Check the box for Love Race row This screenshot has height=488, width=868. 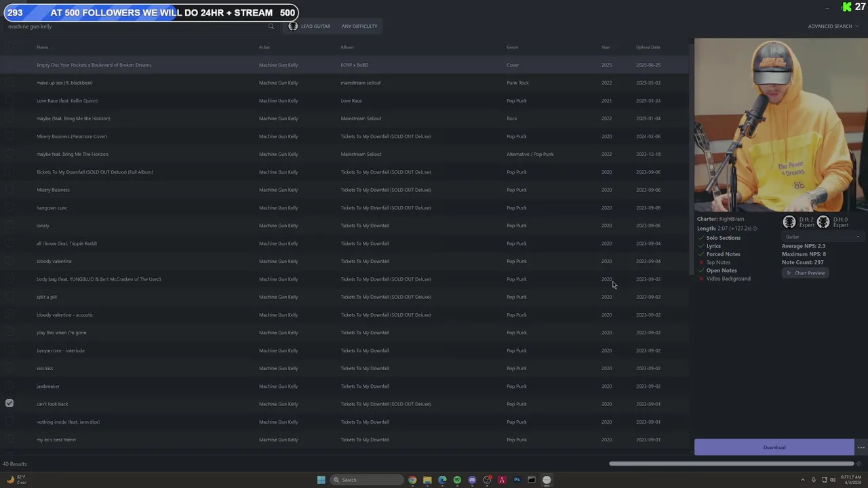pyautogui.click(x=9, y=100)
